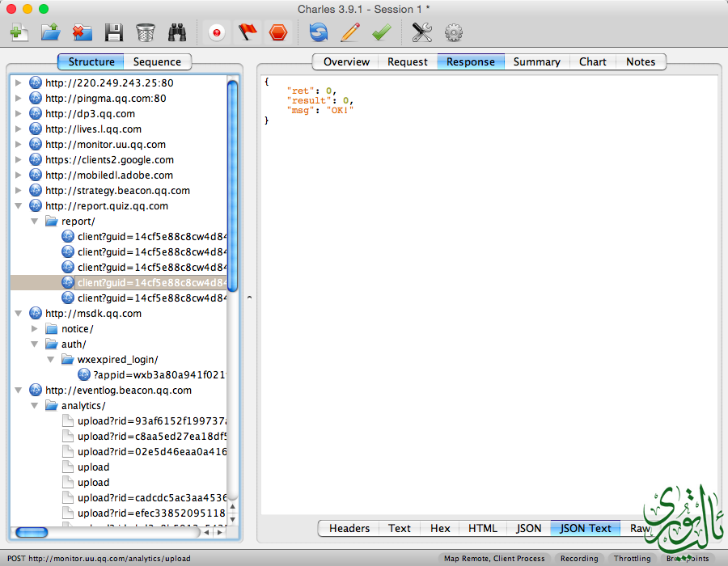The height and width of the screenshot is (566, 728).
Task: Expand the http://strategy.beacon.qq.com node
Action: point(18,190)
